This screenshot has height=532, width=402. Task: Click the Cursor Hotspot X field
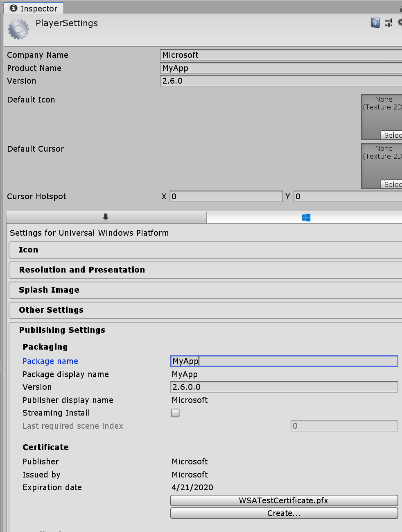pyautogui.click(x=226, y=196)
